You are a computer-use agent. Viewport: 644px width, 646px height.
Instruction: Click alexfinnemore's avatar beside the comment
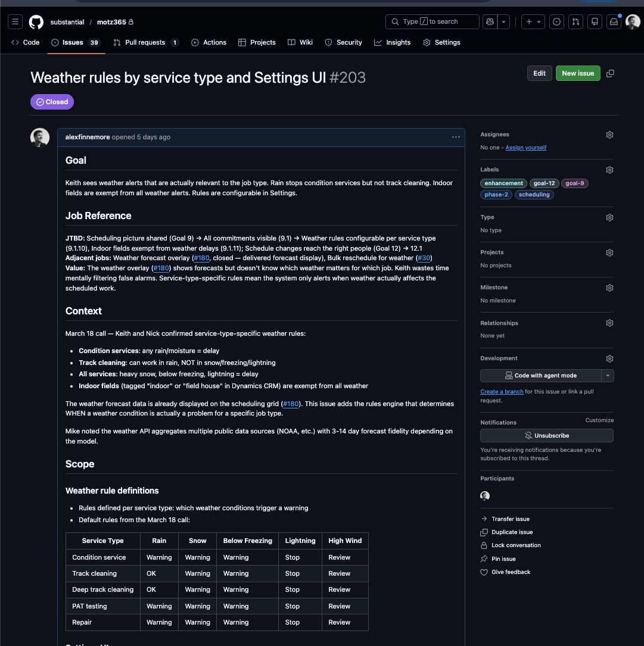point(40,138)
